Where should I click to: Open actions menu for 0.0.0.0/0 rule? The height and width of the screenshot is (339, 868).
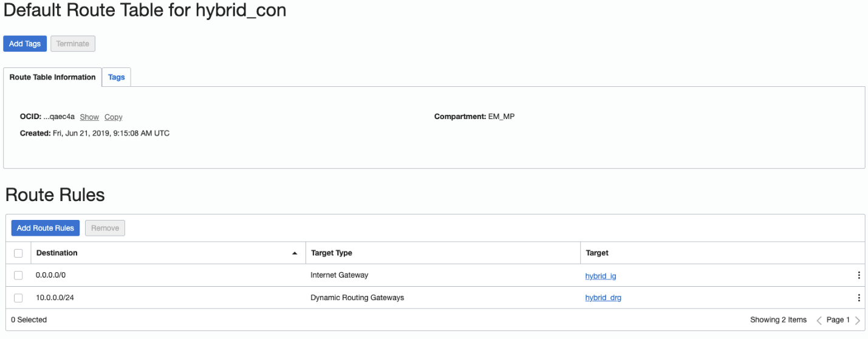858,275
